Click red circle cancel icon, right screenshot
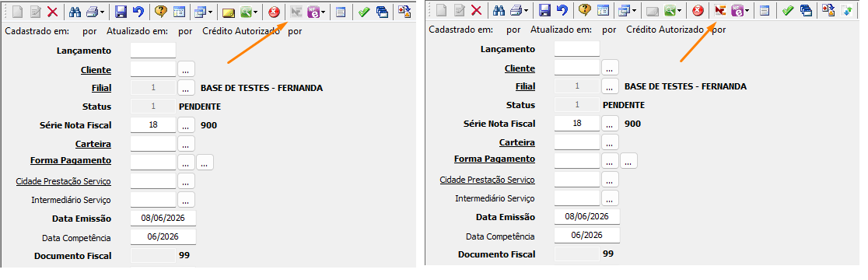868x280 pixels. [x=698, y=10]
